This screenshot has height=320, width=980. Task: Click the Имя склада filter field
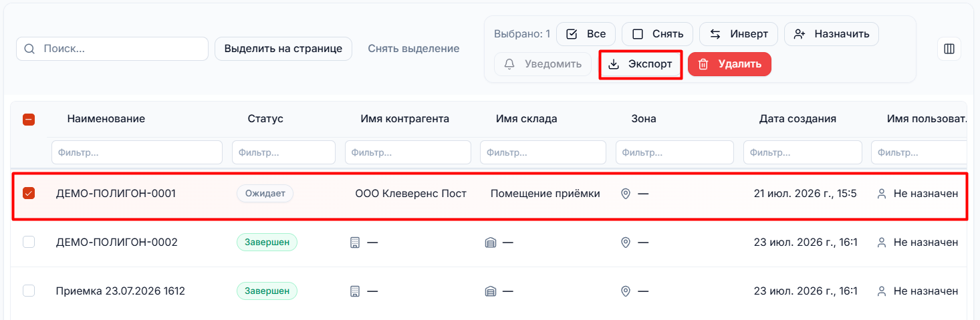(x=543, y=152)
